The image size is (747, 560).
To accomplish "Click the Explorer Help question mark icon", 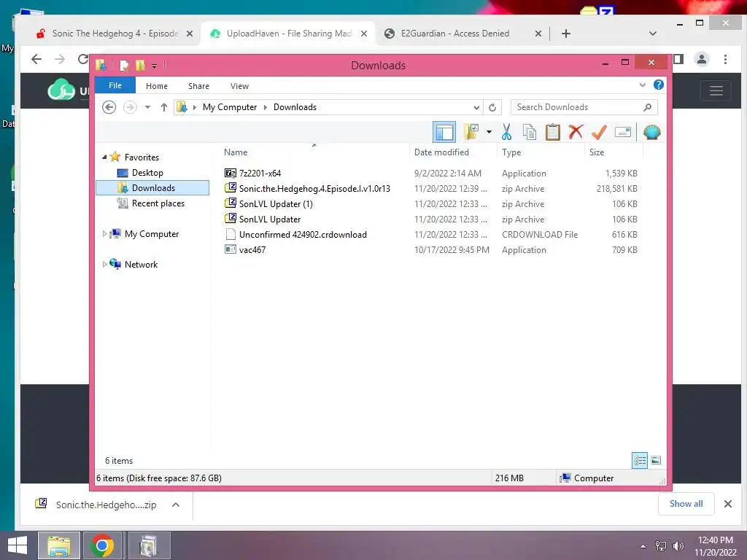I will (x=659, y=85).
